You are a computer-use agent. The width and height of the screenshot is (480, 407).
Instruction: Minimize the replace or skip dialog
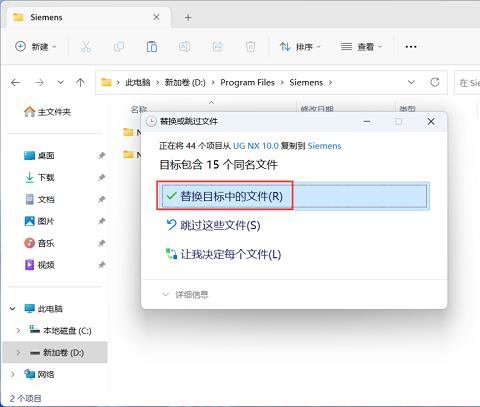point(367,122)
